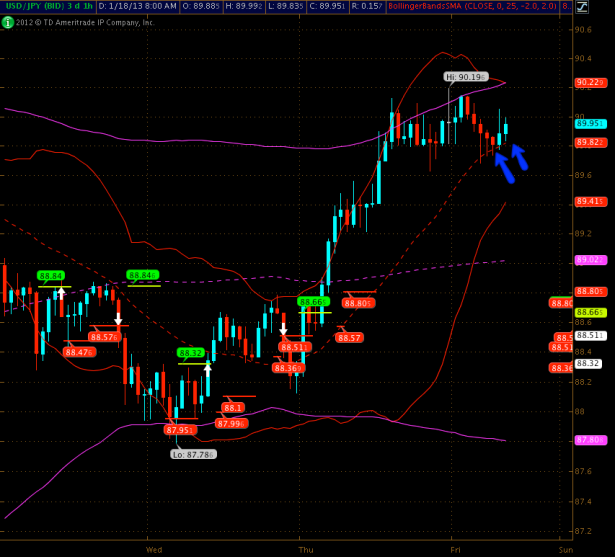
Task: Click the Wed label on time axis
Action: point(154,549)
